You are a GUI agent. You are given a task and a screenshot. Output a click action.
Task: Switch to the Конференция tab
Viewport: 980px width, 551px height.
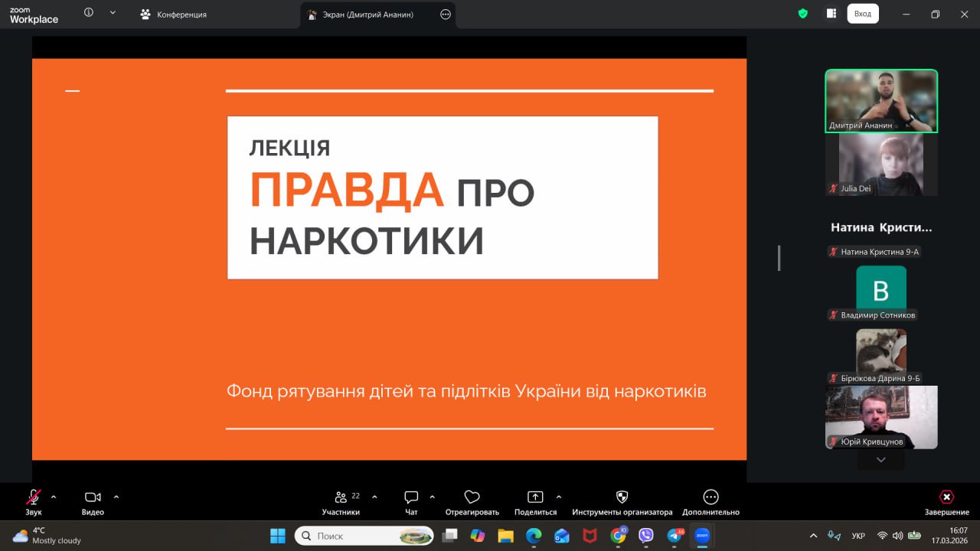click(174, 15)
